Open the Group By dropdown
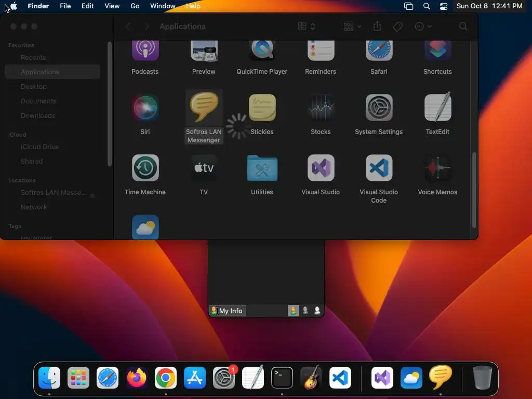Image resolution: width=532 pixels, height=399 pixels. tap(352, 26)
